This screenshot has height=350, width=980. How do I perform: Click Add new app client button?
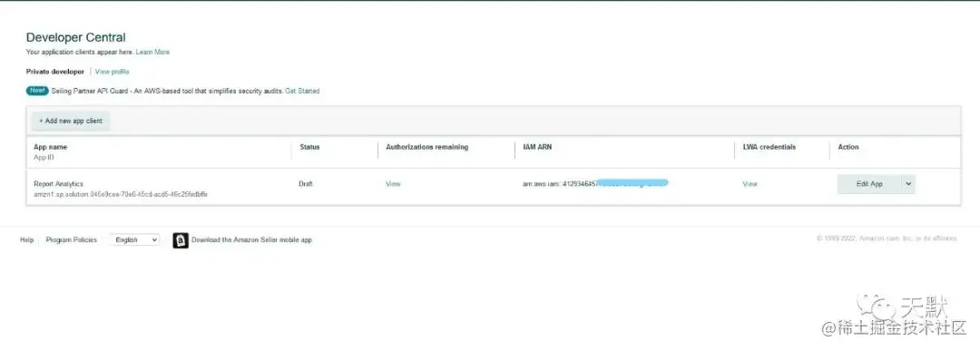[71, 122]
